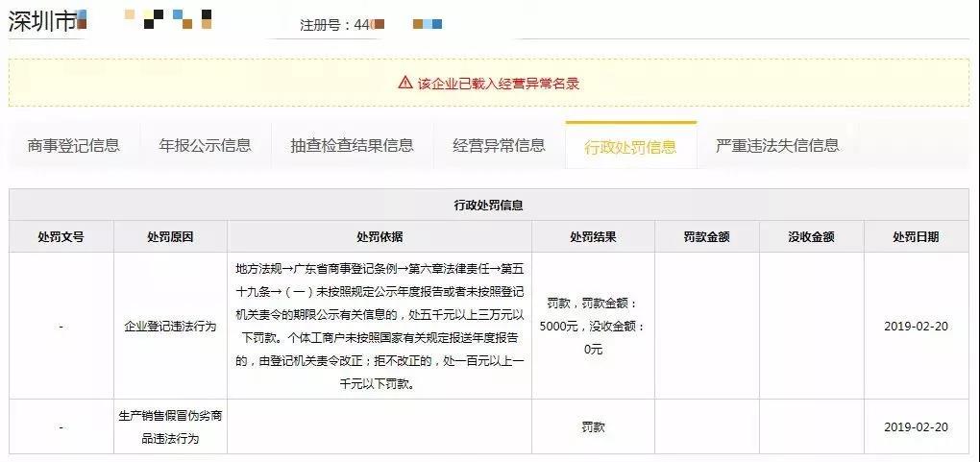Image resolution: width=980 pixels, height=462 pixels.
Task: Click the 处罚原因 column header
Action: (170, 237)
